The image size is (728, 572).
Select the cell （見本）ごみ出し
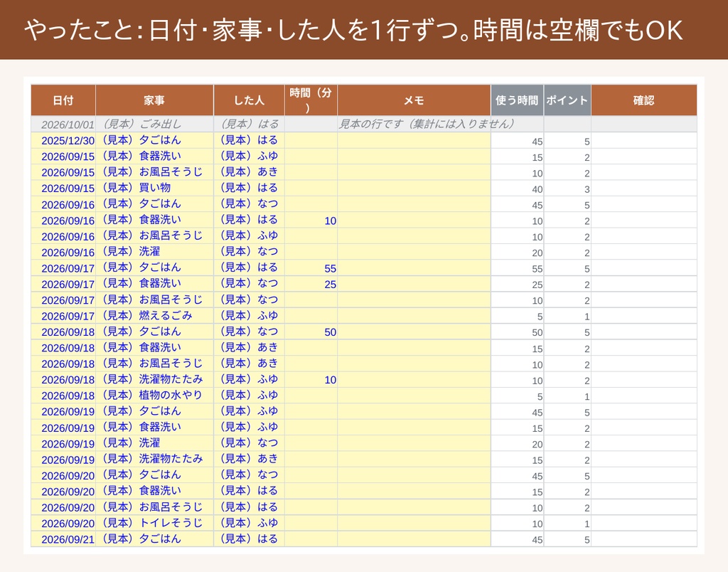click(x=154, y=124)
